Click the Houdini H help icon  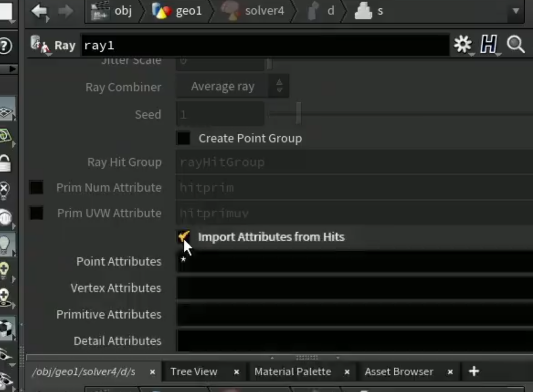click(489, 45)
